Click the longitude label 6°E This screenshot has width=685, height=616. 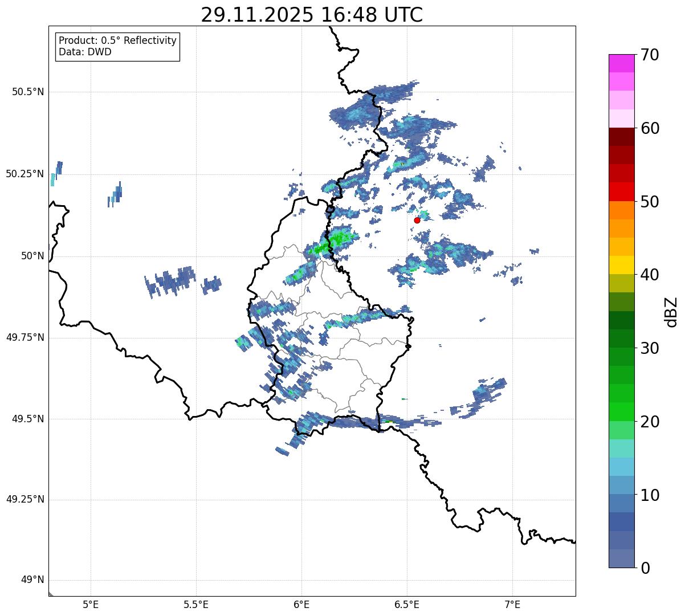(301, 604)
